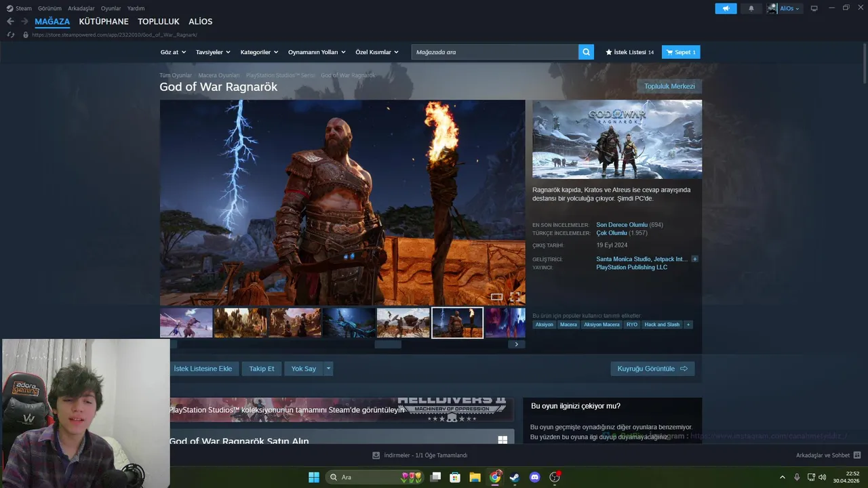Screen dimensions: 868x488
Task: Open Santa Monica Studio developer link
Action: pos(624,259)
